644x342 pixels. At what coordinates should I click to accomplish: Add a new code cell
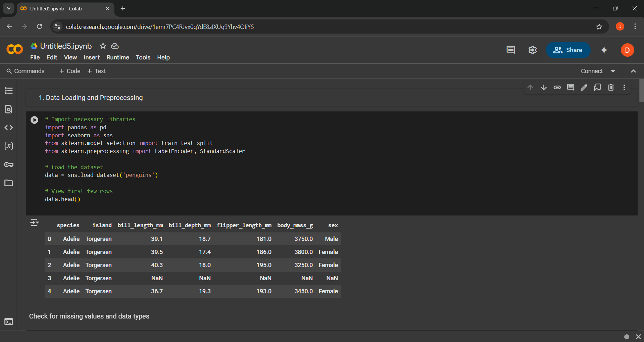70,71
